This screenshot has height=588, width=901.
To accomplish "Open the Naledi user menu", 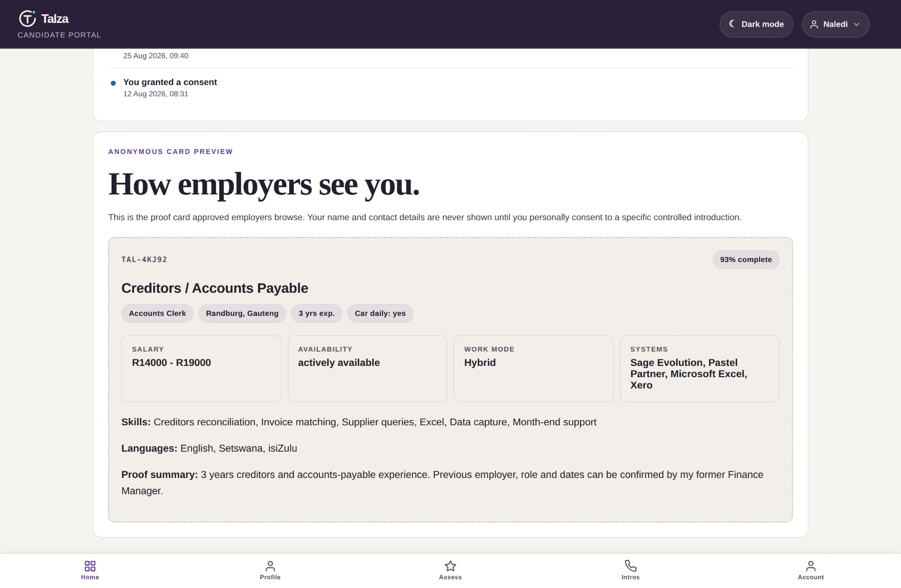I will coord(835,24).
